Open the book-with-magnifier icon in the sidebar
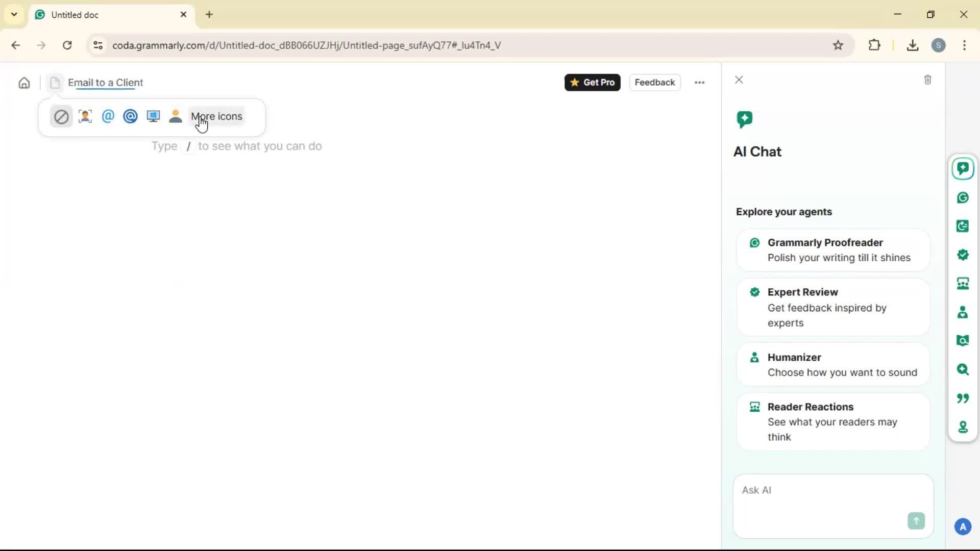Viewport: 980px width, 551px height. 963,341
